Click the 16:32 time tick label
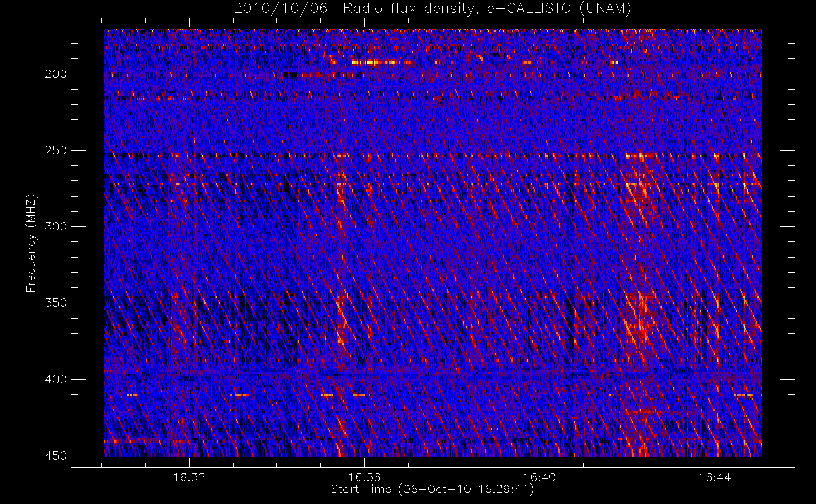 coord(189,477)
